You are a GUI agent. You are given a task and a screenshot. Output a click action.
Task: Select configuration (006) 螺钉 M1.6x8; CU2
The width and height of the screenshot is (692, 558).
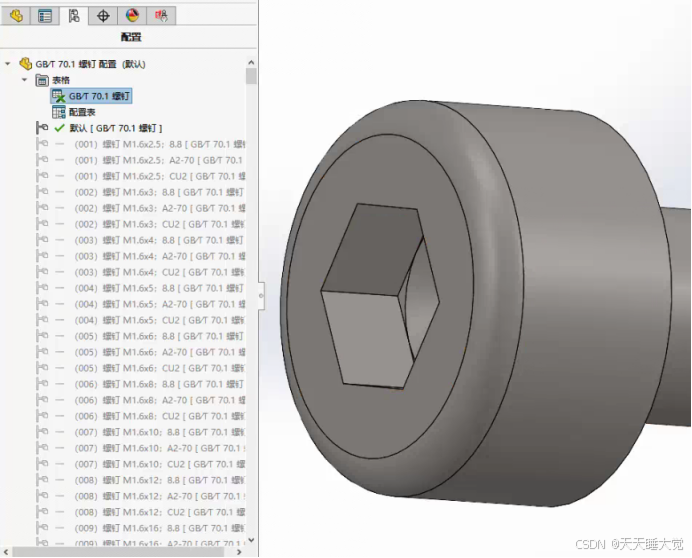(160, 416)
